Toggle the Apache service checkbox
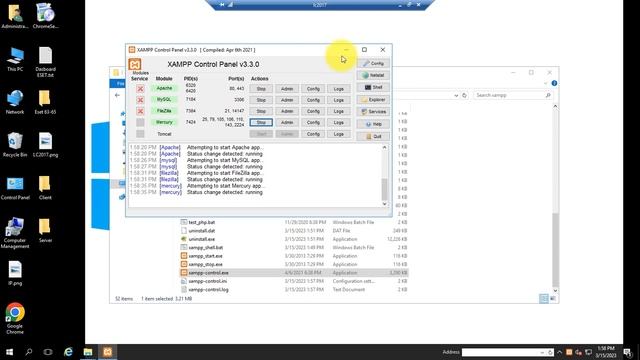640x360 pixels. [x=140, y=89]
